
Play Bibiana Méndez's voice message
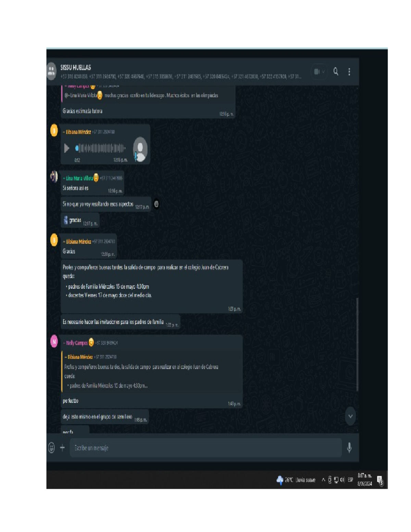(67, 148)
